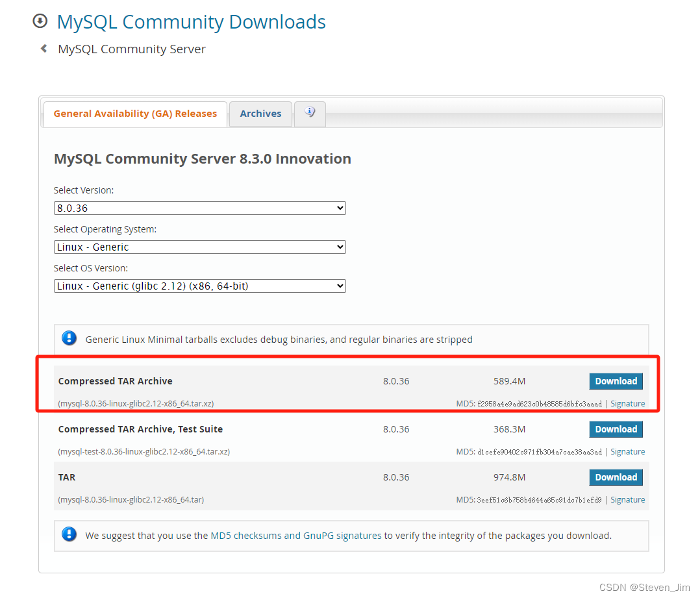Click the bold TAR row title
Image resolution: width=700 pixels, height=598 pixels.
[x=67, y=477]
